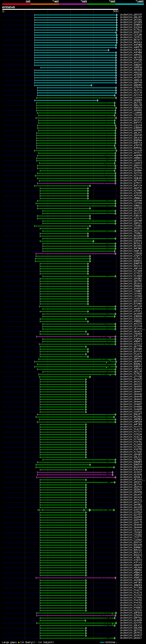
Task: Click hit label UniRef100_Q1WLW1
Action: [x=131, y=178]
